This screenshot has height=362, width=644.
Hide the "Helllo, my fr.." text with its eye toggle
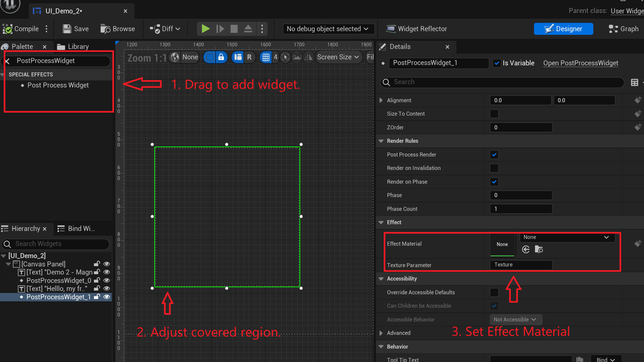click(107, 288)
